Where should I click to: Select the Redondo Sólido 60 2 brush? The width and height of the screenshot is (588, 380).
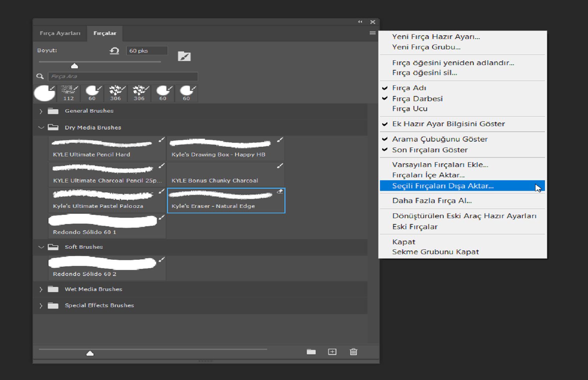pyautogui.click(x=107, y=268)
